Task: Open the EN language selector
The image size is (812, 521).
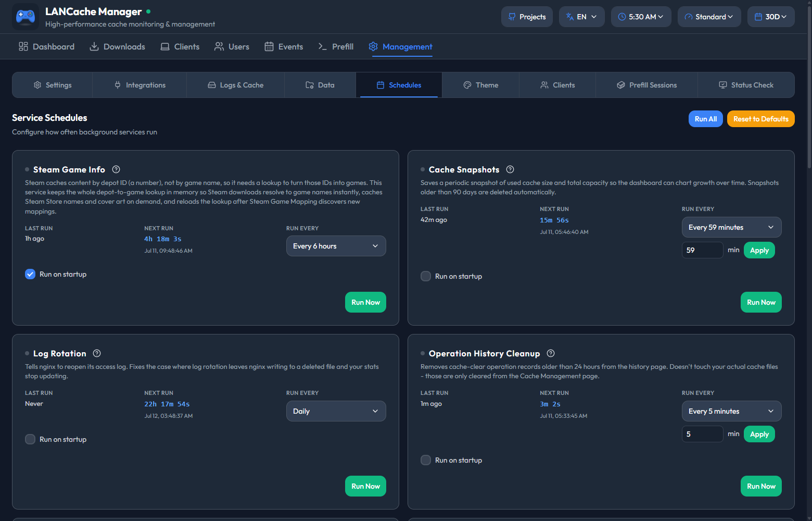Action: point(582,17)
